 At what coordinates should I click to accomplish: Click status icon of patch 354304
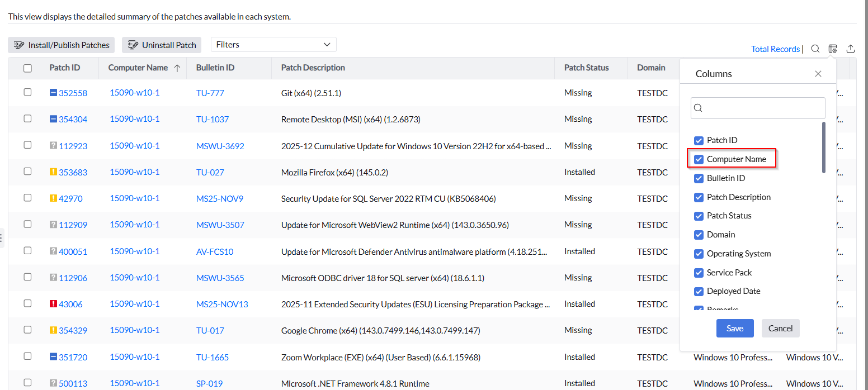pos(54,119)
